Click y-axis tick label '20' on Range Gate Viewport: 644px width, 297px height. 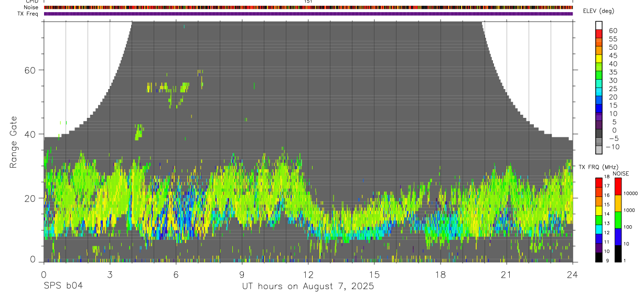30,198
